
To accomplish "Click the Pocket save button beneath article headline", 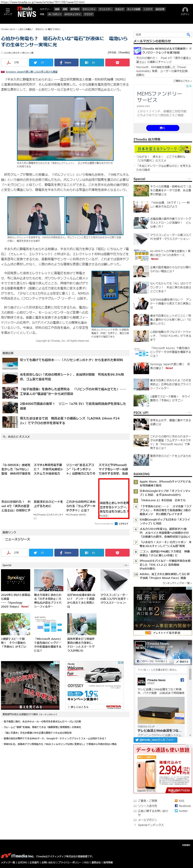I will [117, 62].
